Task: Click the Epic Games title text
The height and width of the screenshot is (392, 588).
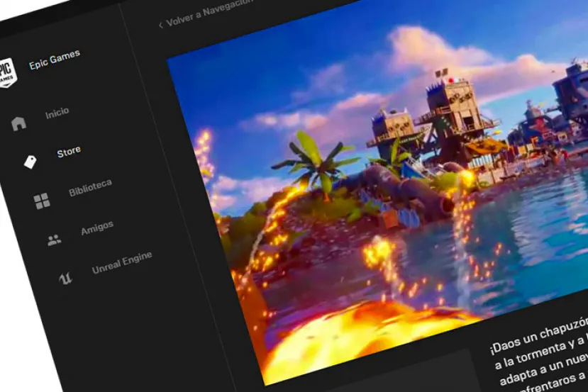Action: (55, 60)
